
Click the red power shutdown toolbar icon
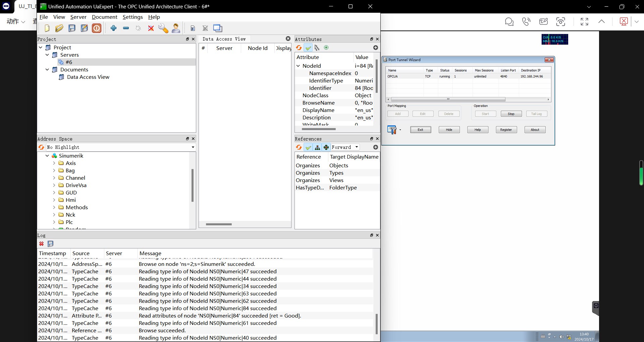coord(97,28)
